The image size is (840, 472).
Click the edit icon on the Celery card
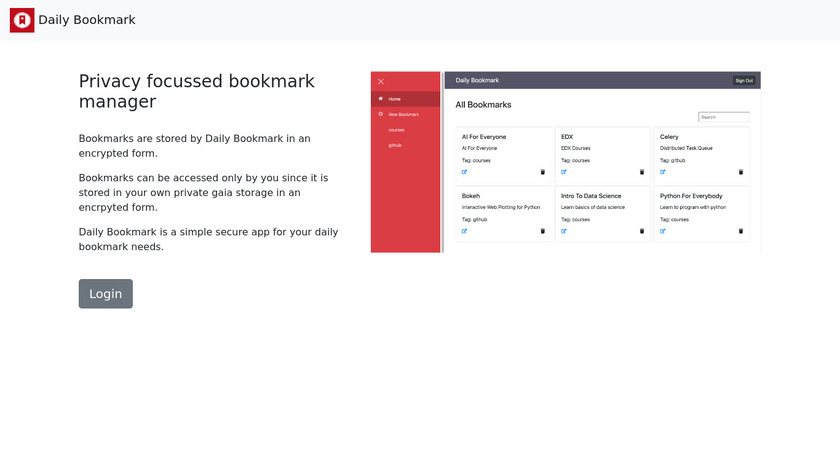tap(663, 172)
